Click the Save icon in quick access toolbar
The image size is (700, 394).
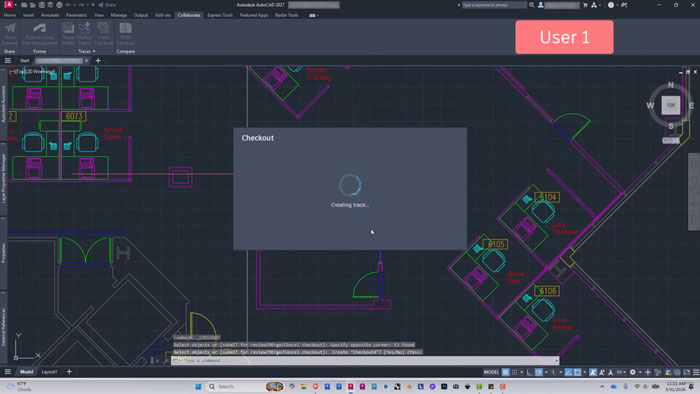[42, 5]
